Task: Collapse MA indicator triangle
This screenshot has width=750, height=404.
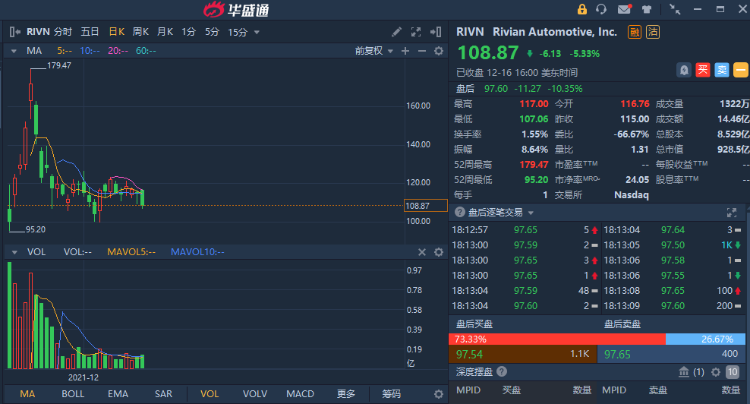Action: pyautogui.click(x=14, y=51)
